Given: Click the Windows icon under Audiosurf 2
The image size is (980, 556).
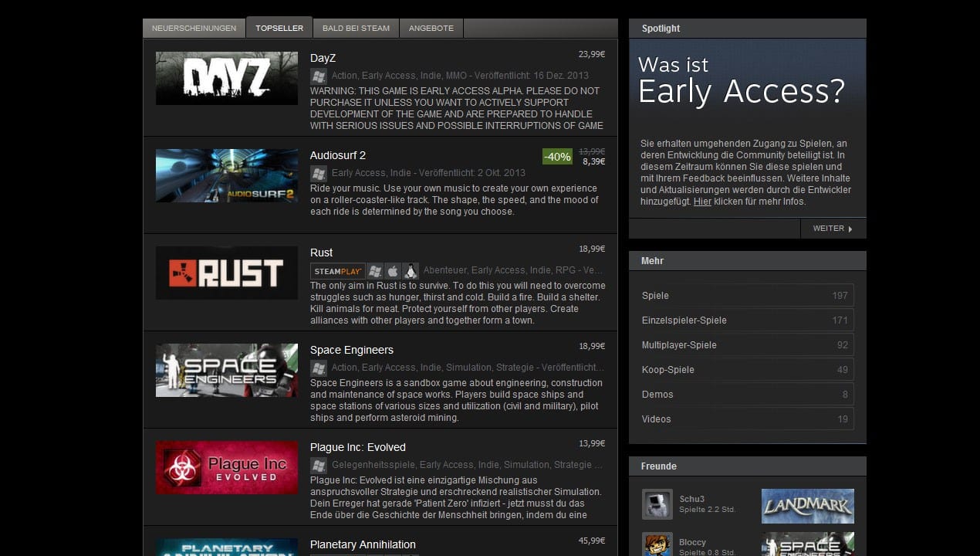Looking at the screenshot, I should tap(318, 173).
